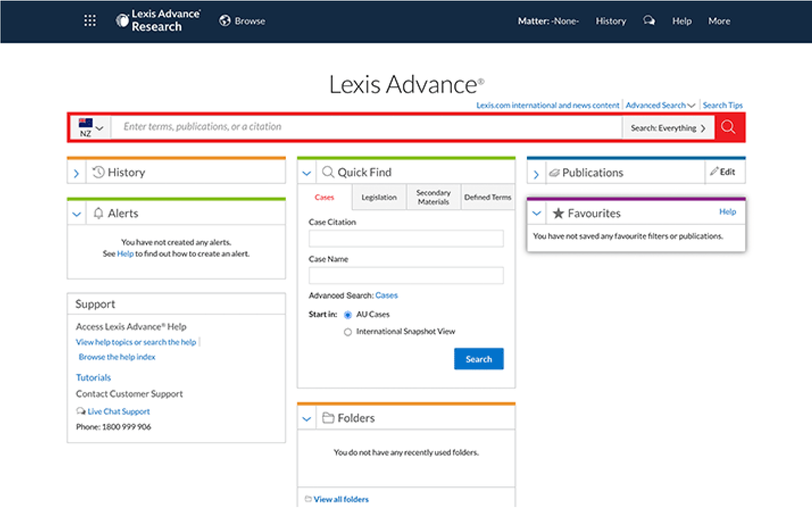812x526 pixels.
Task: Click the Publications panel title
Action: (593, 173)
